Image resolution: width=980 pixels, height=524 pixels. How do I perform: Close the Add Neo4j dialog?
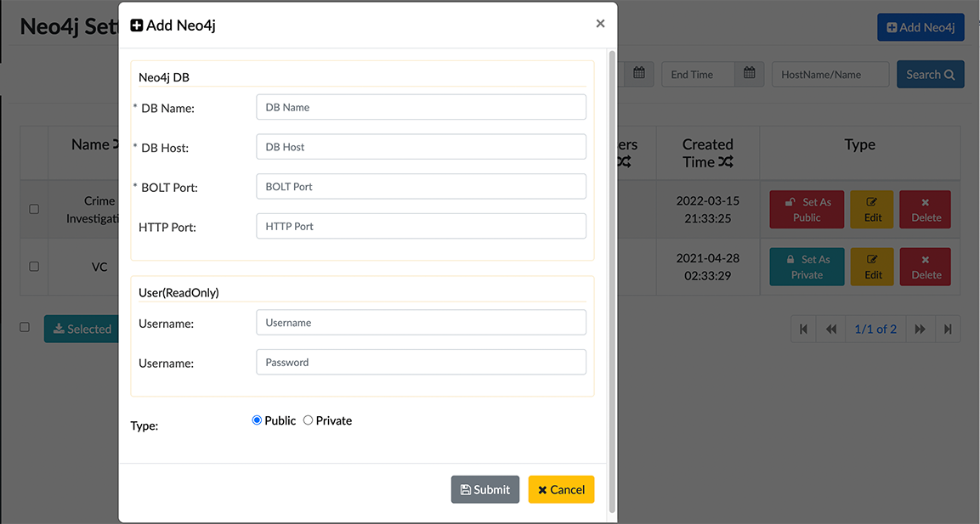point(600,24)
